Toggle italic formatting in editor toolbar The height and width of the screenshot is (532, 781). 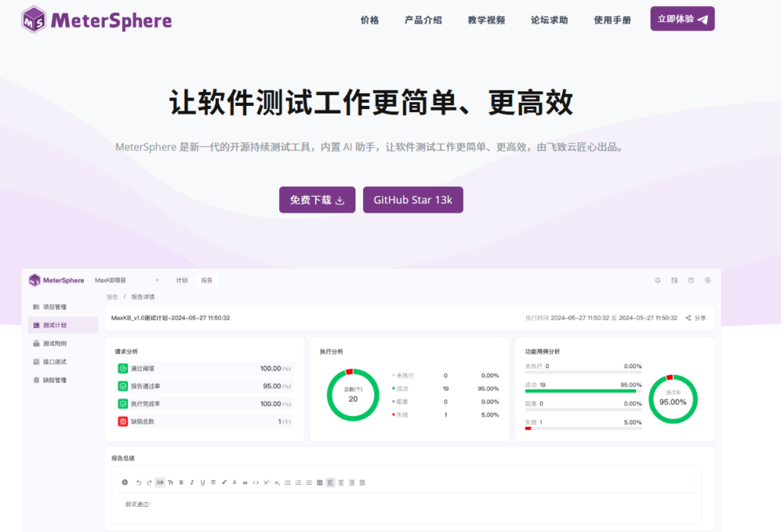click(x=191, y=482)
